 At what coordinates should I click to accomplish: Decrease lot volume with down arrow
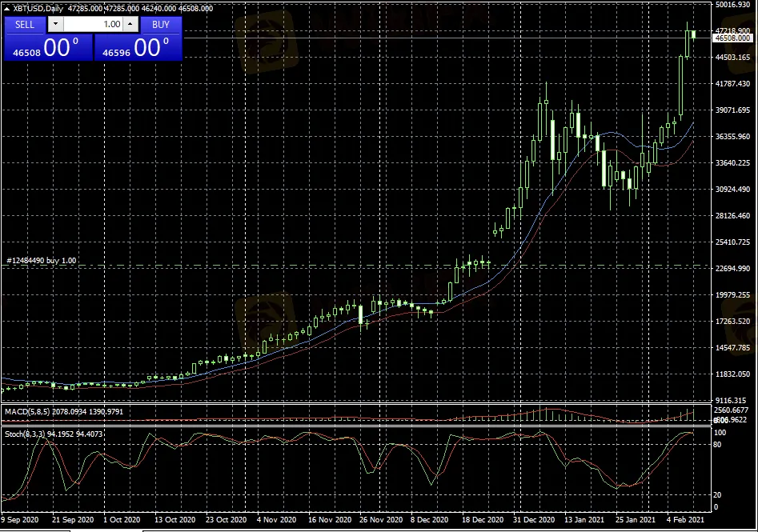pyautogui.click(x=54, y=24)
